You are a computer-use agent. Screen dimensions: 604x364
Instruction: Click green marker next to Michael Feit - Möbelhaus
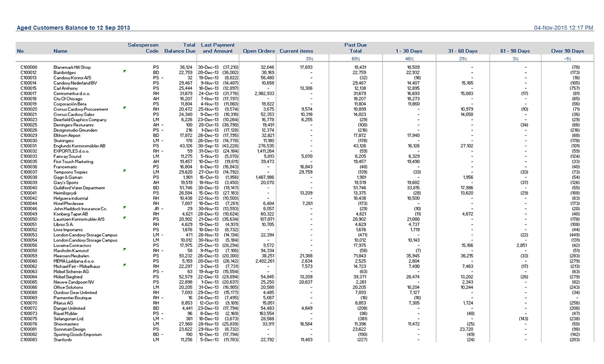(x=125, y=265)
